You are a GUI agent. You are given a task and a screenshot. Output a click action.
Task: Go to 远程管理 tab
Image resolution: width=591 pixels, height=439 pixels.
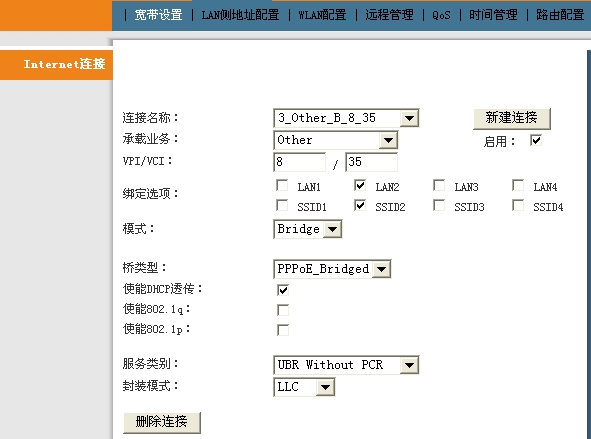pyautogui.click(x=389, y=15)
